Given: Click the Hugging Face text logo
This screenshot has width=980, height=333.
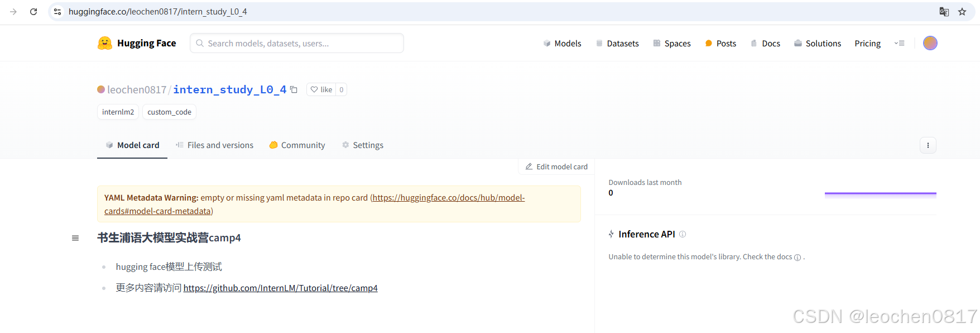Looking at the screenshot, I should (147, 43).
